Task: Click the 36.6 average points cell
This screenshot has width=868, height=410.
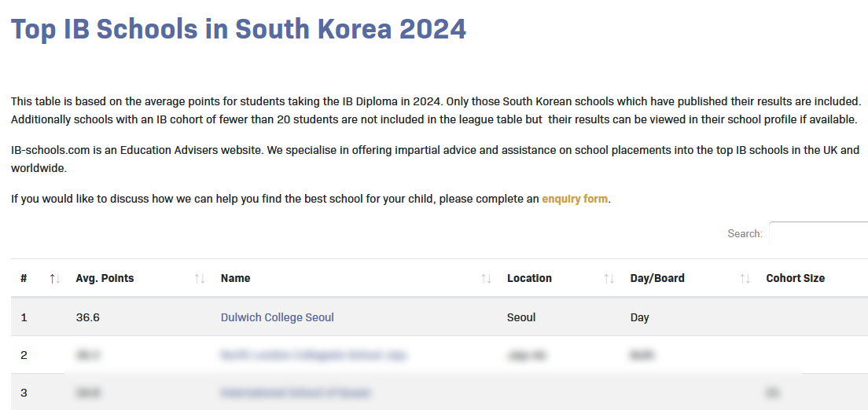Action: [88, 317]
